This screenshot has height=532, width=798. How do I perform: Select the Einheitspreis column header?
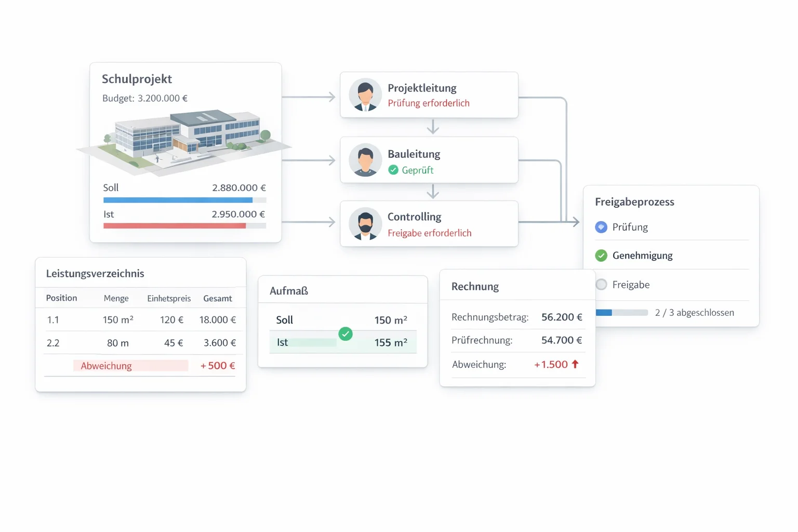[169, 298]
